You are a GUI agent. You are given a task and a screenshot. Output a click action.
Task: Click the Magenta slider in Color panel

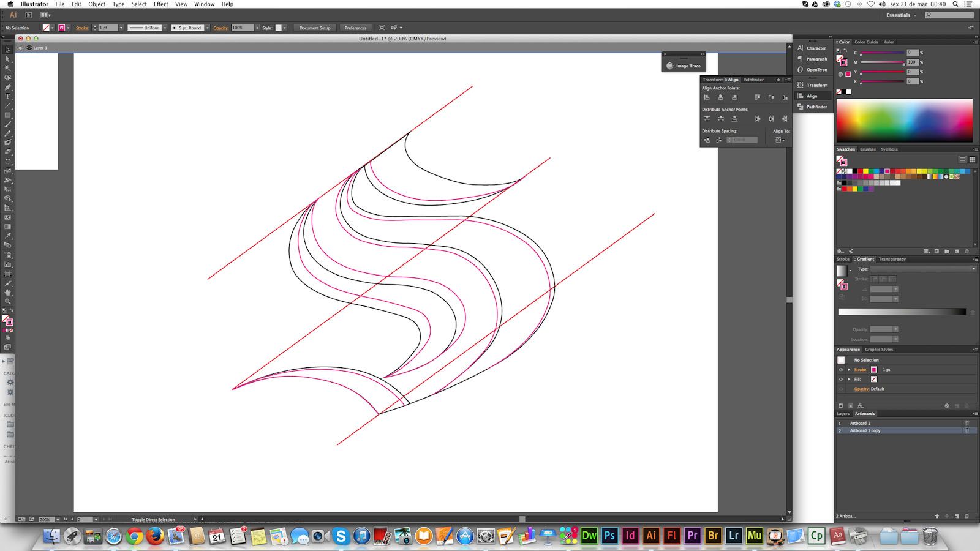tap(882, 62)
